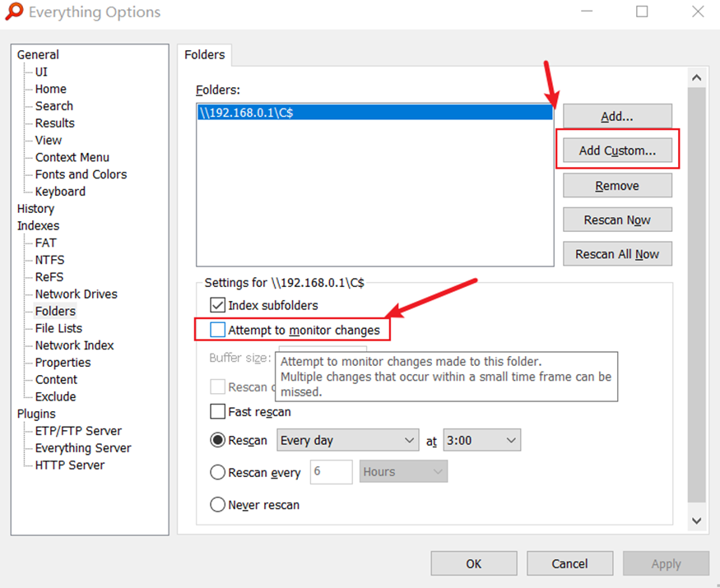Viewport: 720px width, 588px height.
Task: Open Content index settings
Action: pos(56,380)
